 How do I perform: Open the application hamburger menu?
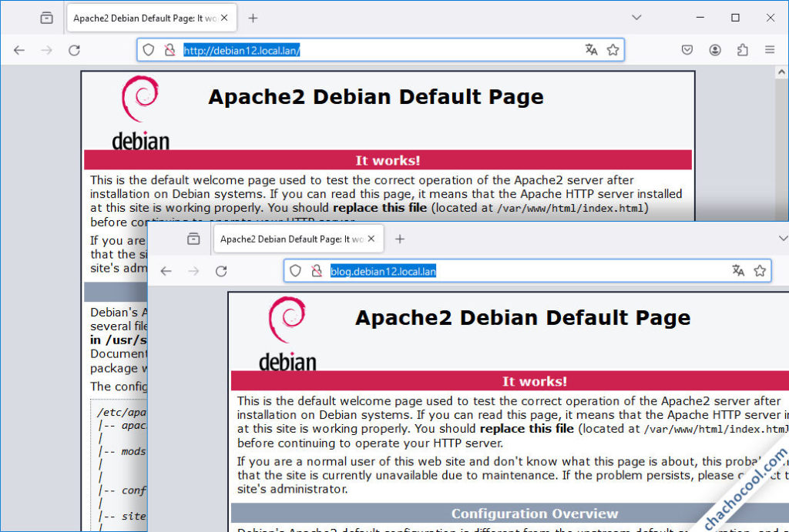pyautogui.click(x=769, y=49)
